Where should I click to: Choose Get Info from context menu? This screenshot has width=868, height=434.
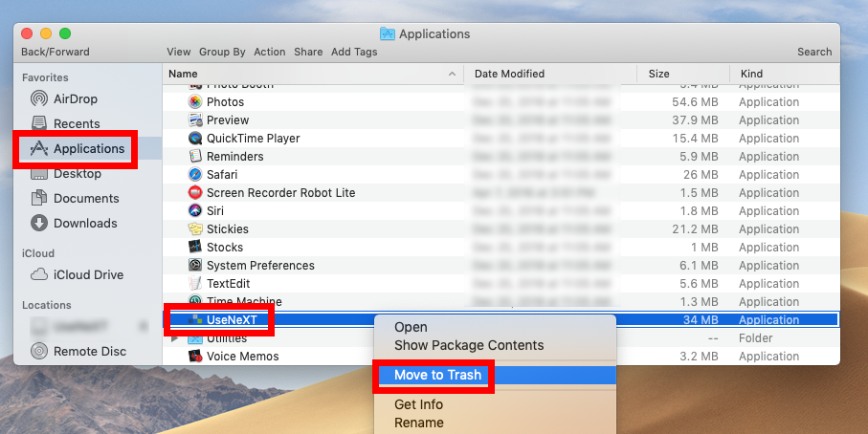[418, 404]
